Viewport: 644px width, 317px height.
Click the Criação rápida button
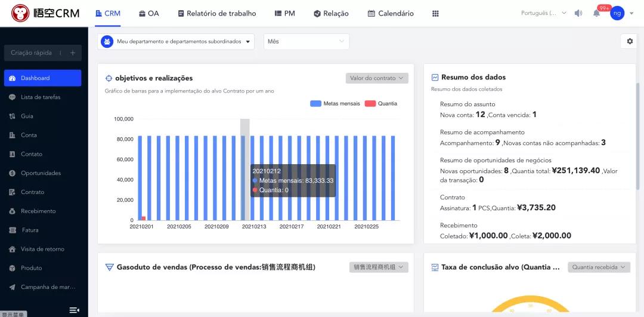43,53
